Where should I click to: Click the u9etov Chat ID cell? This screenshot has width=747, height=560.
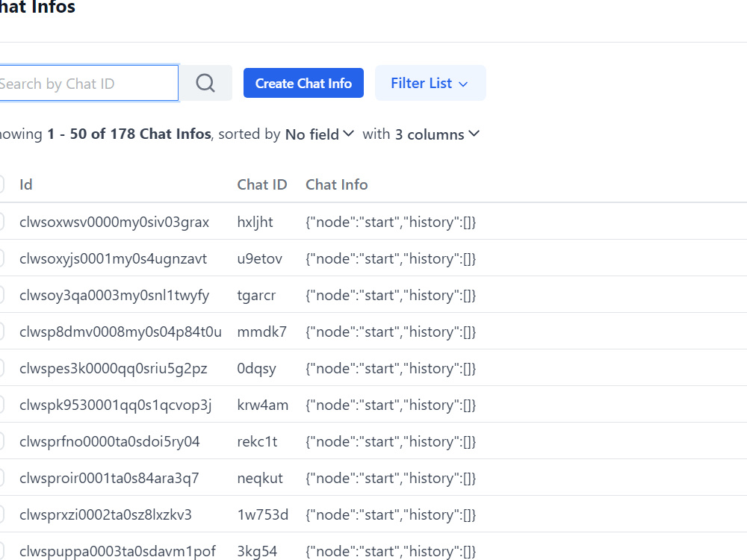tap(260, 258)
